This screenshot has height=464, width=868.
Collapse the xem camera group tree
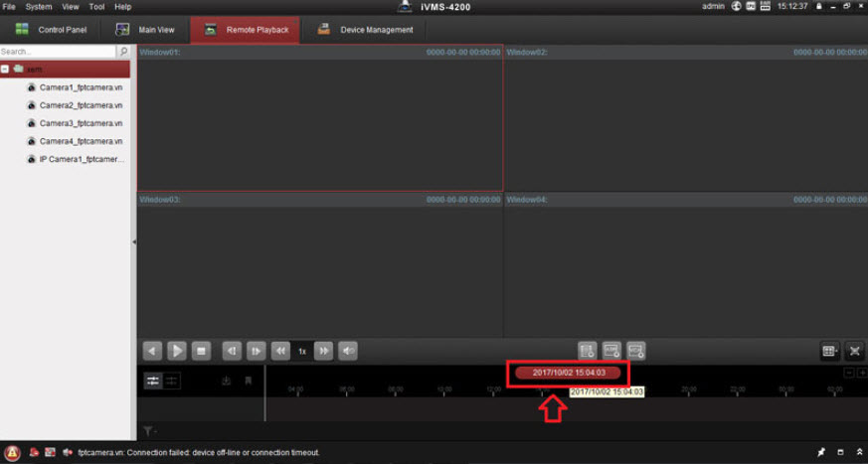click(6, 69)
